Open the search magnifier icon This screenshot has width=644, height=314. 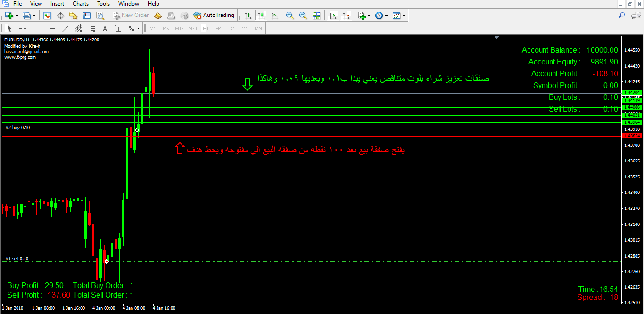[x=622, y=16]
